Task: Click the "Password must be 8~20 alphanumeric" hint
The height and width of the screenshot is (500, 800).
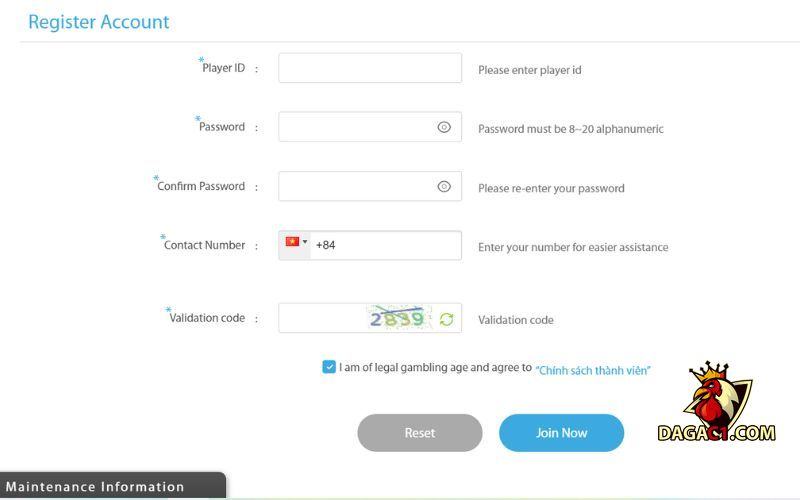Action: 570,129
